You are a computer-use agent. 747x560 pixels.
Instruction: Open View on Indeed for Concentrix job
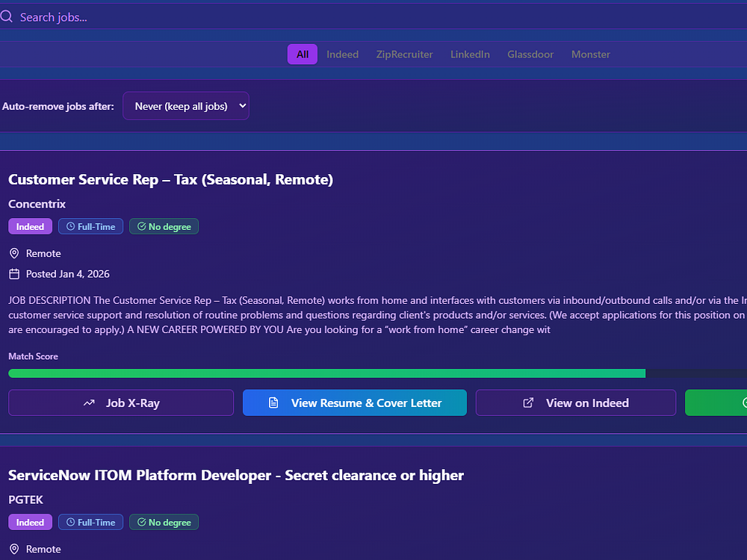[x=575, y=403]
